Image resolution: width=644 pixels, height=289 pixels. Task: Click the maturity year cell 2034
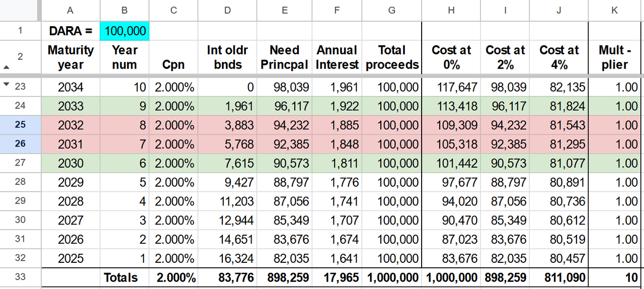click(70, 87)
